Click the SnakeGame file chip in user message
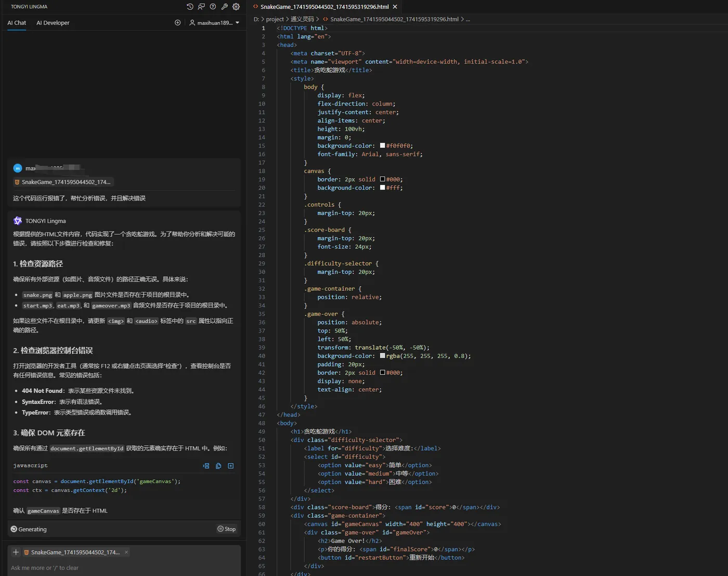This screenshot has height=576, width=728. click(x=62, y=182)
